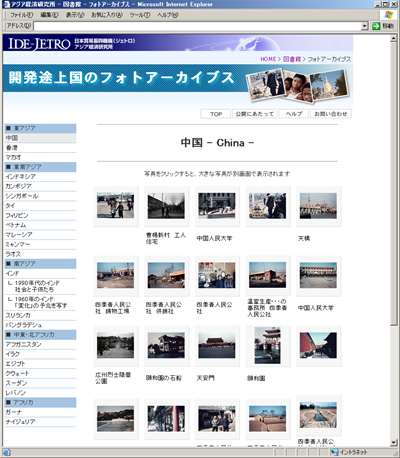Image resolution: width=400 pixels, height=458 pixels.
Task: Click the vertical scrollbar up arrow
Action: pyautogui.click(x=394, y=38)
